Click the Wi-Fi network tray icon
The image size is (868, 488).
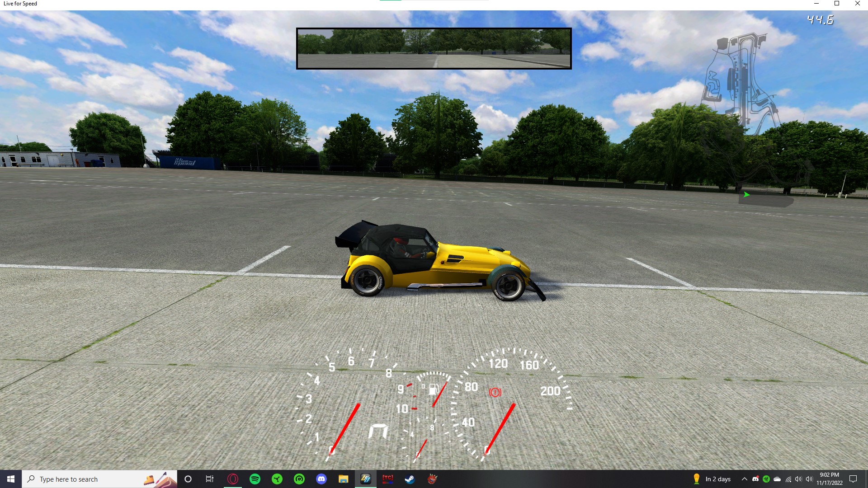pyautogui.click(x=788, y=479)
